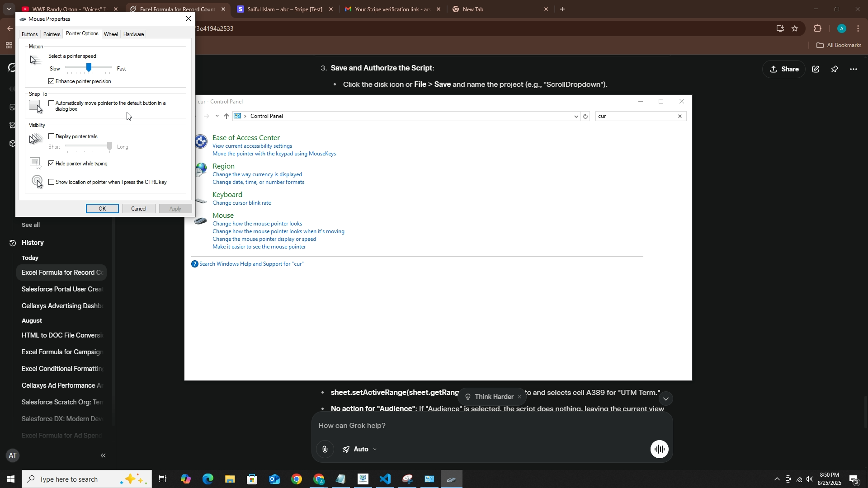
Task: Click the Control Panel up arrow icon
Action: pyautogui.click(x=226, y=117)
